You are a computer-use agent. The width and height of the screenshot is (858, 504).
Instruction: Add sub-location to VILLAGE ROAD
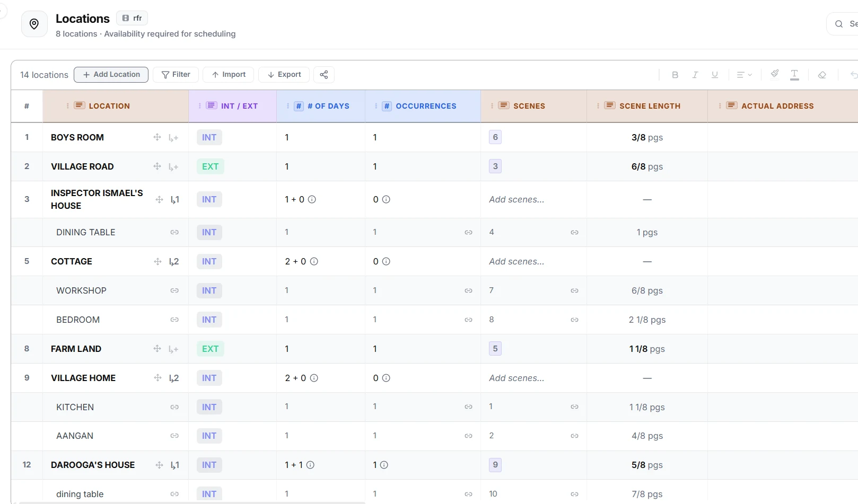point(173,167)
